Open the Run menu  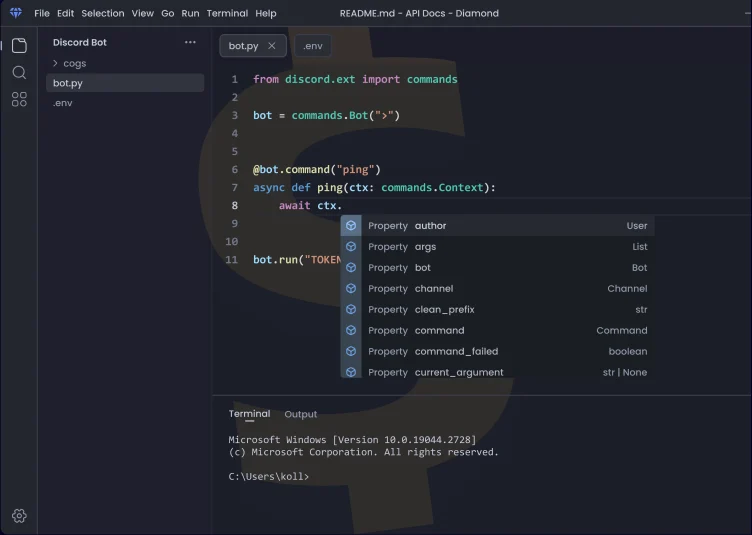coord(190,13)
